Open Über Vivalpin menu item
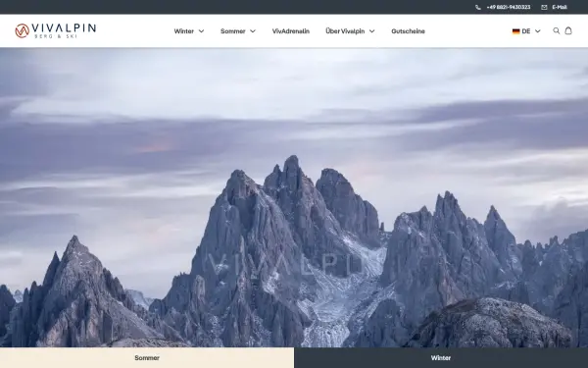This screenshot has height=368, width=588. pos(345,31)
